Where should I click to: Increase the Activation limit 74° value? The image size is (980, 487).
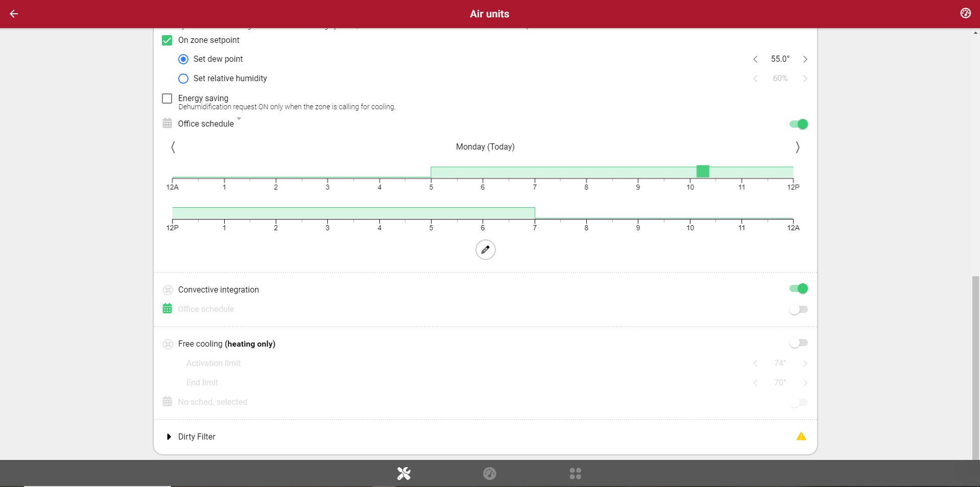[805, 363]
